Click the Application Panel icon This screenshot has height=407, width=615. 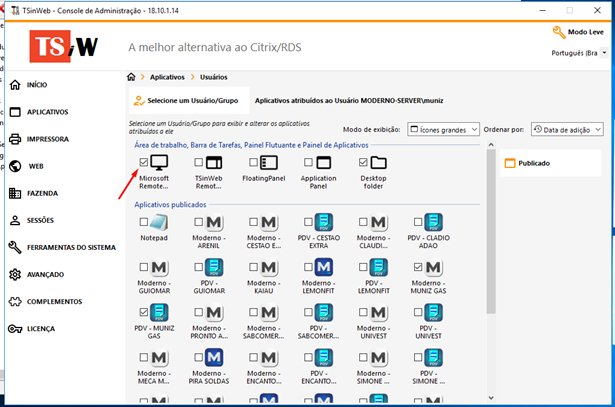coord(323,163)
